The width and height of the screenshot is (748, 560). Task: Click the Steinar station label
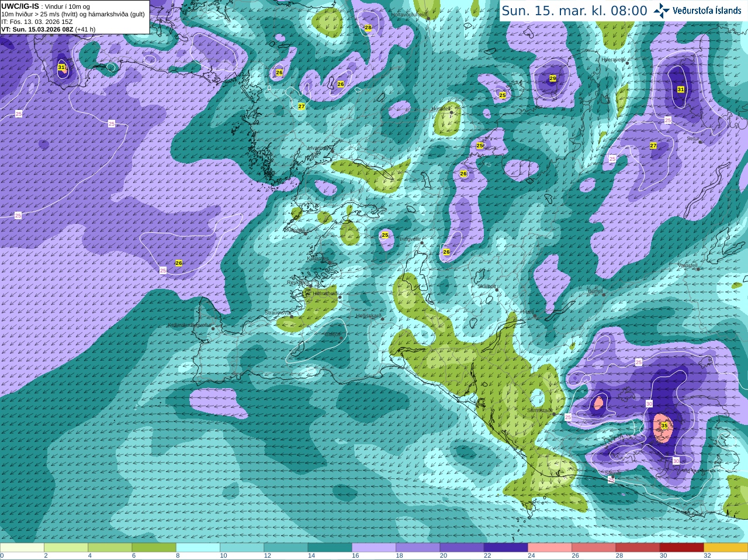612,473
